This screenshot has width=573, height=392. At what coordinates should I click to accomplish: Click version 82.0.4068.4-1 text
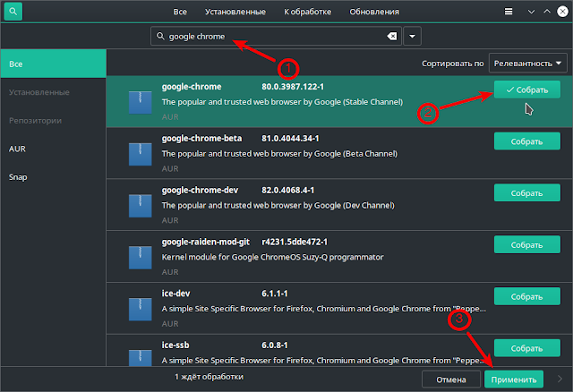click(288, 190)
